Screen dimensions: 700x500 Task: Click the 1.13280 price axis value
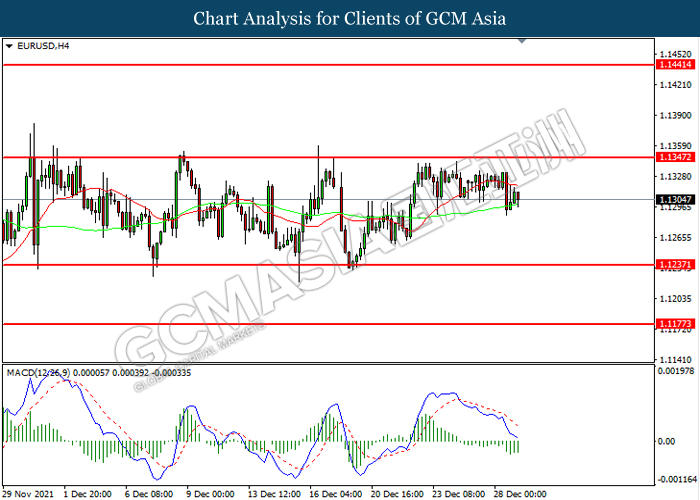675,177
